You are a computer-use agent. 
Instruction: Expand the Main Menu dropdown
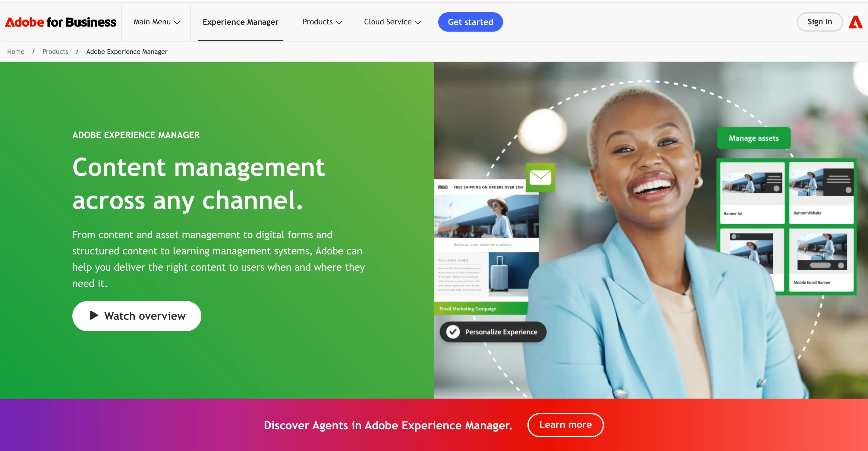pyautogui.click(x=157, y=22)
